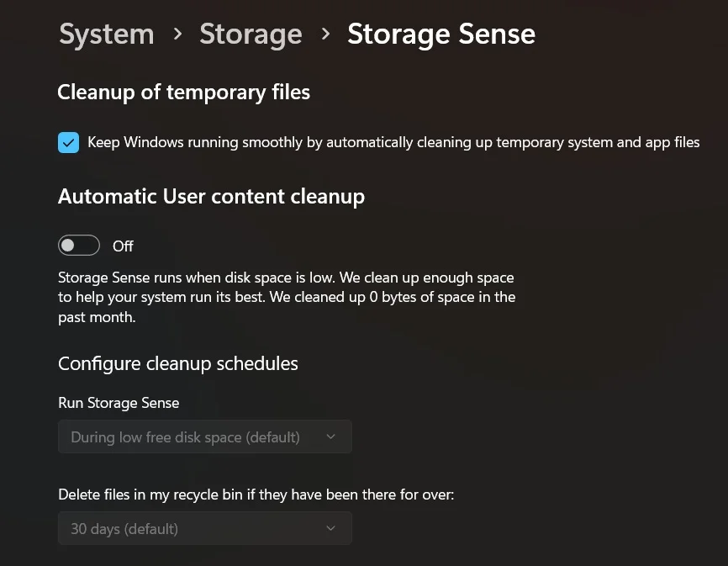Click the temporary system and app files label
Viewport: 728px width, 566px height.
click(x=393, y=143)
